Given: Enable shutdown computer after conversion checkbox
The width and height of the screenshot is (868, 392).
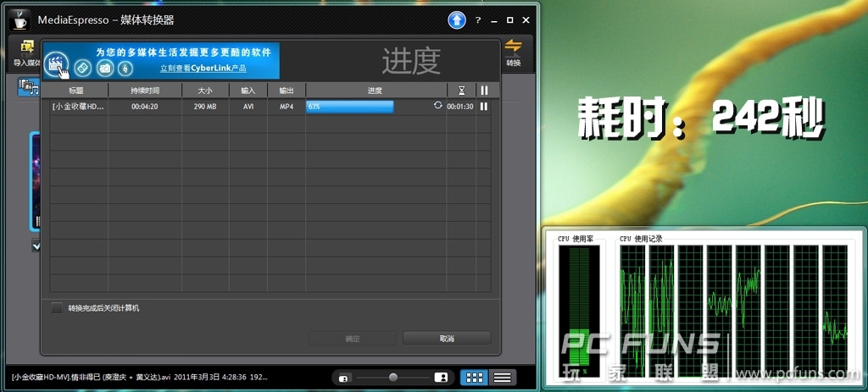Looking at the screenshot, I should (57, 308).
